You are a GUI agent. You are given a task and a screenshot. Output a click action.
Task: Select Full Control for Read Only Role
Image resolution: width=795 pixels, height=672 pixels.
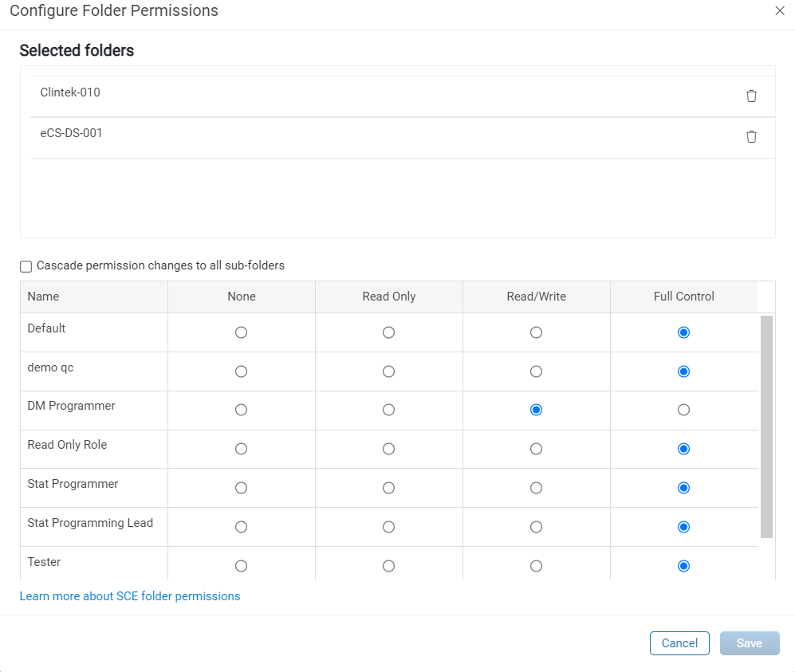pyautogui.click(x=684, y=449)
